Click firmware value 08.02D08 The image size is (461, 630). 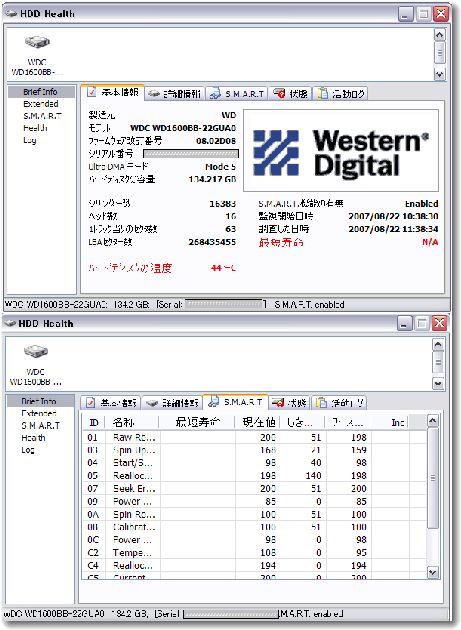[x=216, y=141]
